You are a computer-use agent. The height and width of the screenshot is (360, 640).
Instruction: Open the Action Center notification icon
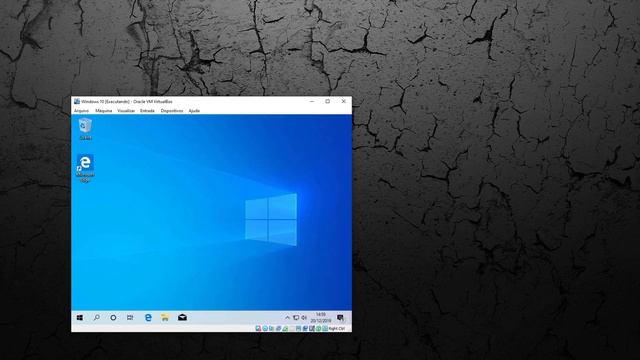(x=340, y=318)
